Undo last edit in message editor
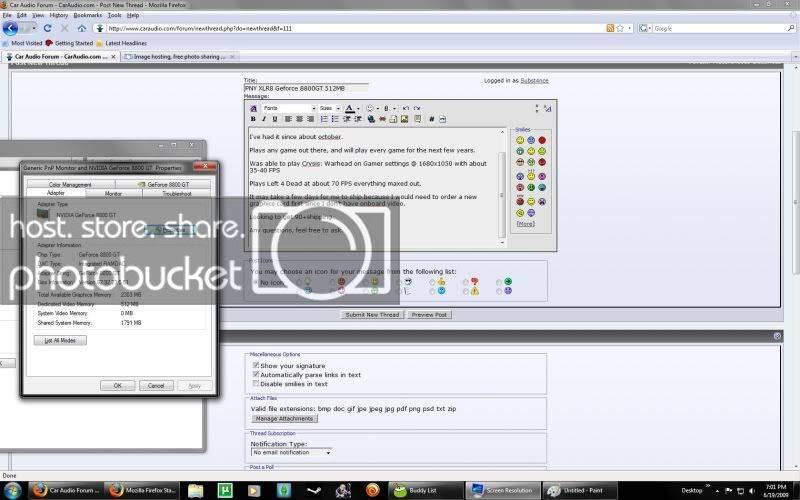The height and width of the screenshot is (500, 800). point(406,108)
